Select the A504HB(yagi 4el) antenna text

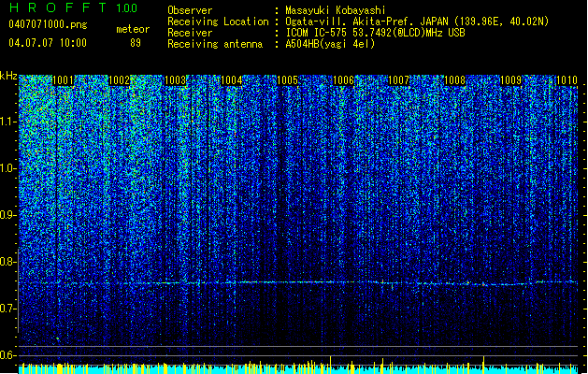(x=330, y=44)
